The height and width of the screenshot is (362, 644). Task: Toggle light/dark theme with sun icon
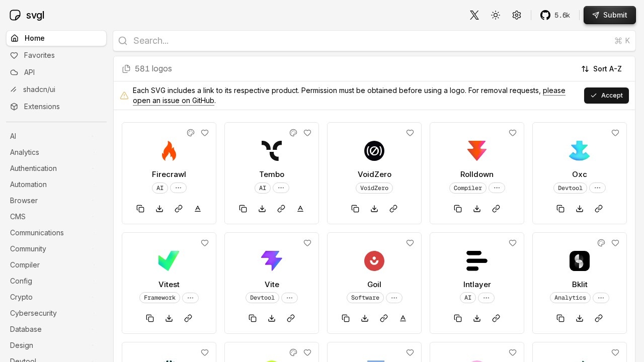tap(496, 15)
